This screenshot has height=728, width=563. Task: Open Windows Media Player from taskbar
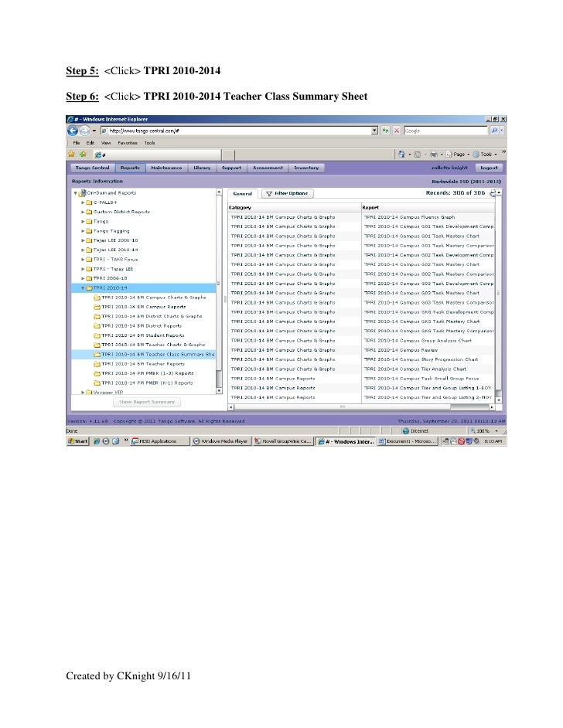[x=220, y=441]
